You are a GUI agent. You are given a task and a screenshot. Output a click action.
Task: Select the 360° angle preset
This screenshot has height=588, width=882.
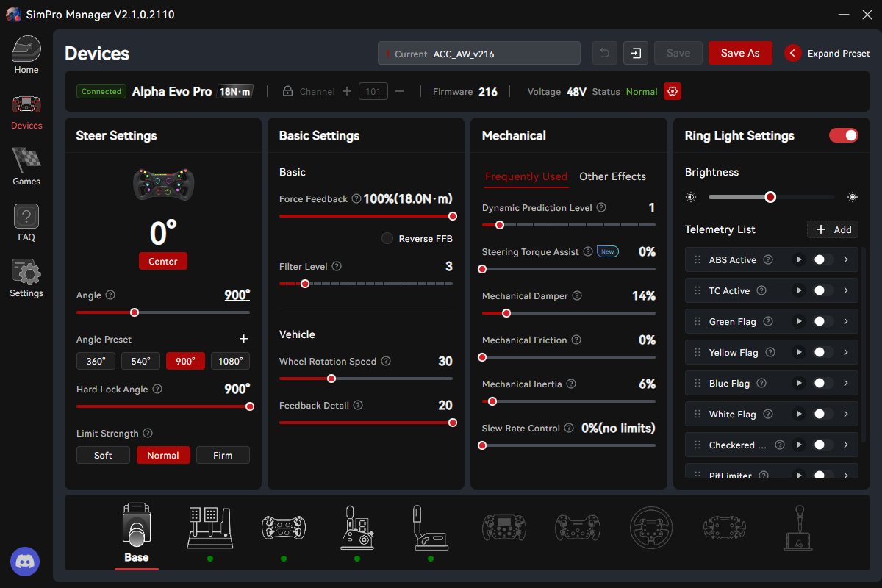pos(96,361)
